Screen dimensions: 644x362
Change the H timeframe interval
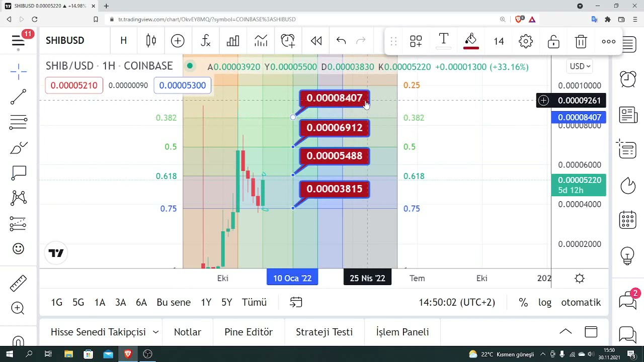[123, 41]
